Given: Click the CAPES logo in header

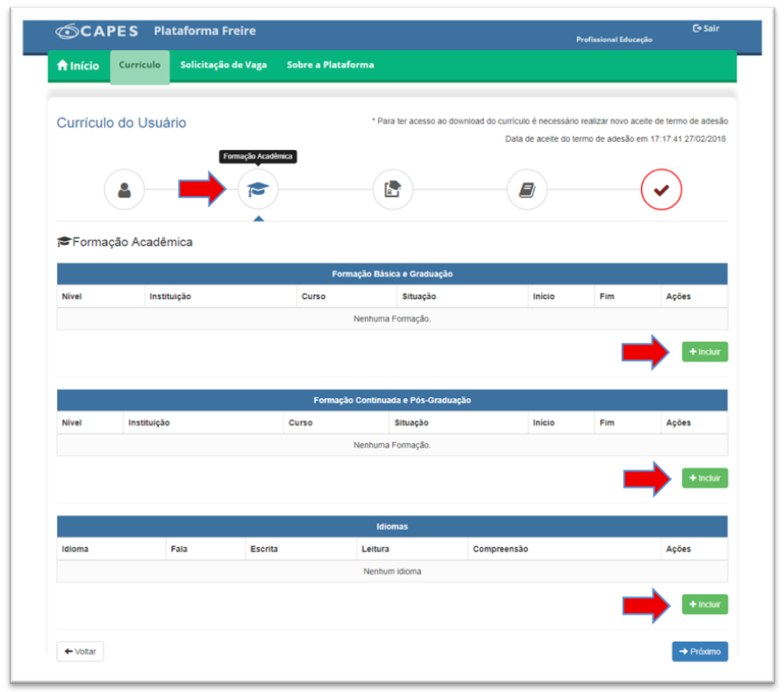Looking at the screenshot, I should click(97, 32).
